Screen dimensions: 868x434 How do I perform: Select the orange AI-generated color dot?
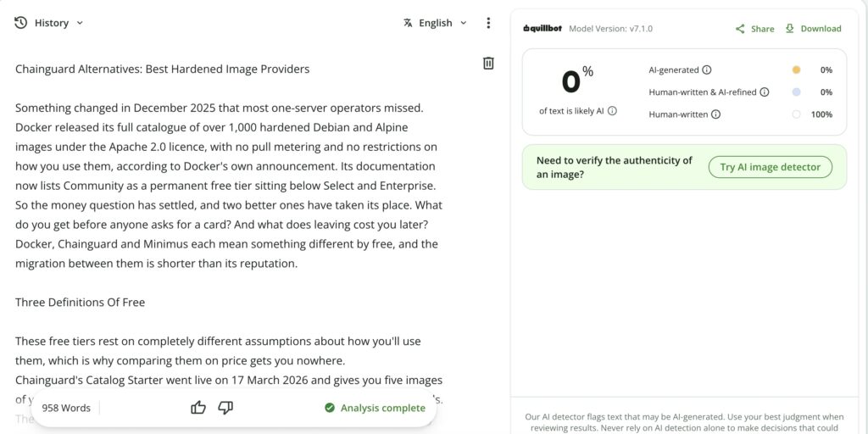796,70
